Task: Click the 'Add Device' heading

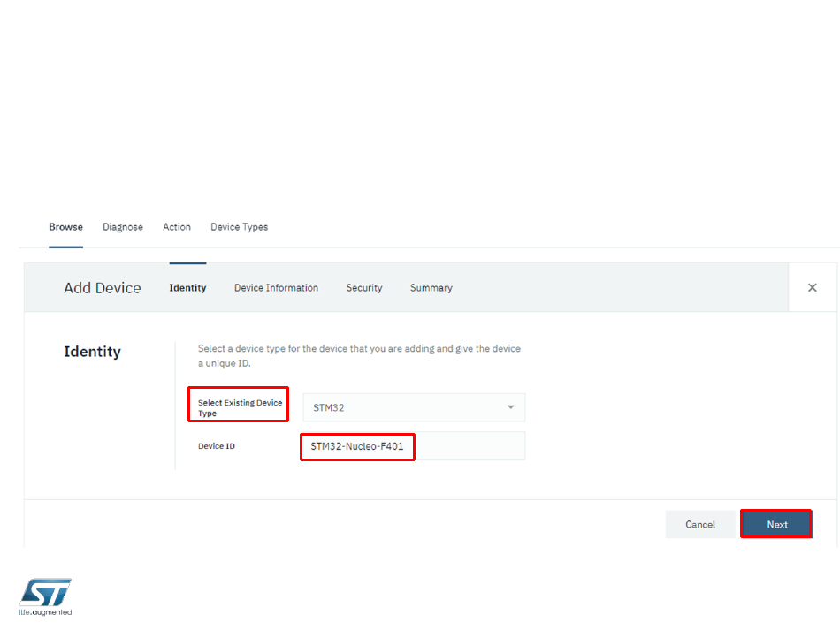Action: point(103,288)
